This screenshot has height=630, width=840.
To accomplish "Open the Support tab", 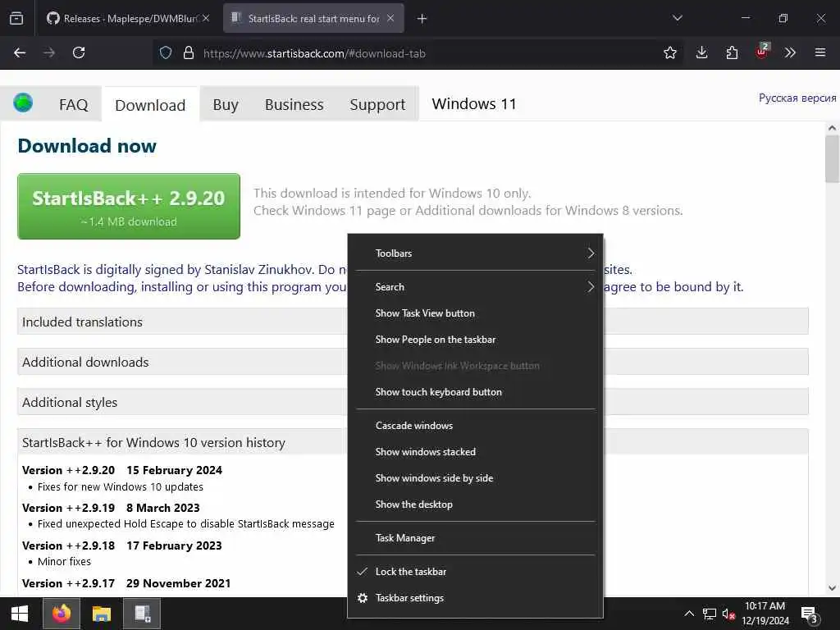I will tap(377, 104).
